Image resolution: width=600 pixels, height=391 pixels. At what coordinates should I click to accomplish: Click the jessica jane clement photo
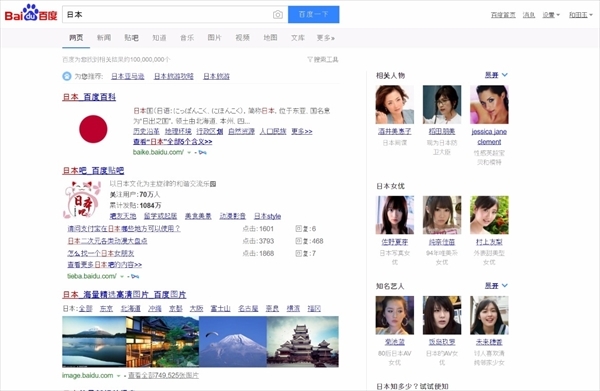click(x=489, y=104)
